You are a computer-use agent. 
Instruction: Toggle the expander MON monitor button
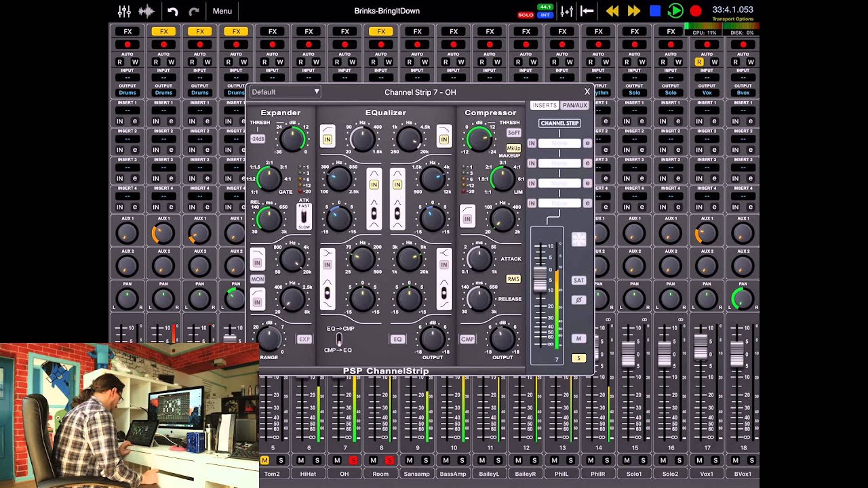point(257,279)
